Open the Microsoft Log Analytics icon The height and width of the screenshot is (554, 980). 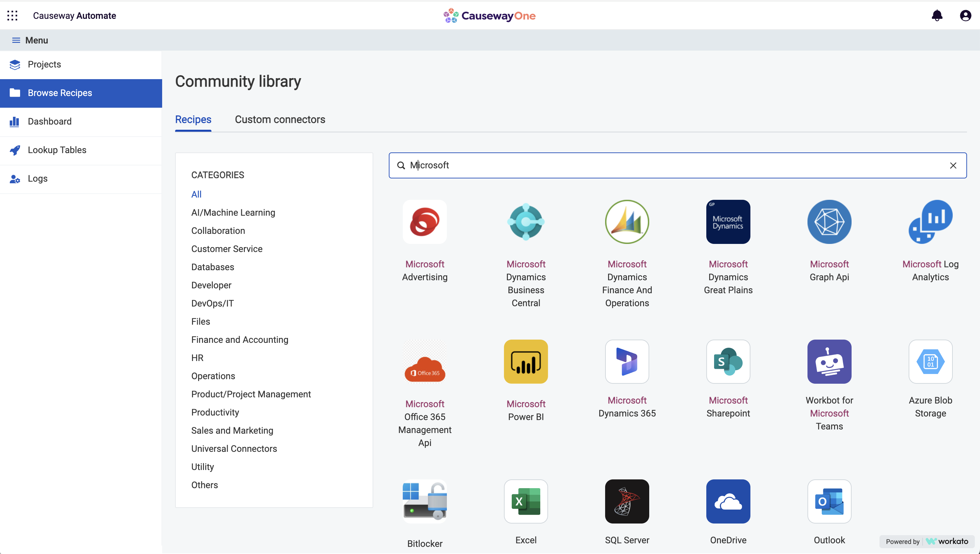click(x=930, y=222)
